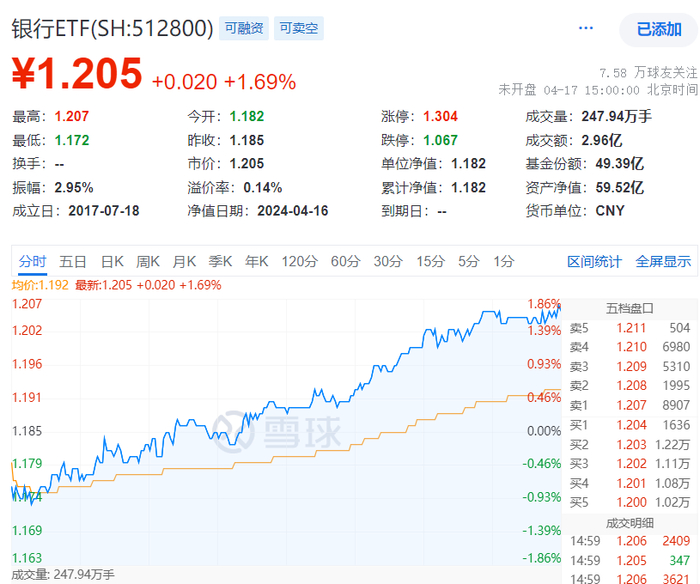Click the 14:59 trade with volume 347
The image size is (700, 584).
[x=629, y=560]
